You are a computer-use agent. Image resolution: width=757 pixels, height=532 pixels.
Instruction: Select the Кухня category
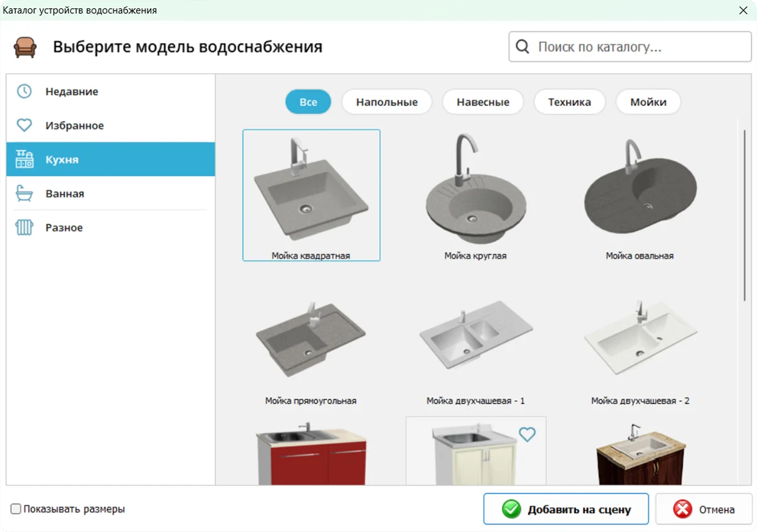111,159
